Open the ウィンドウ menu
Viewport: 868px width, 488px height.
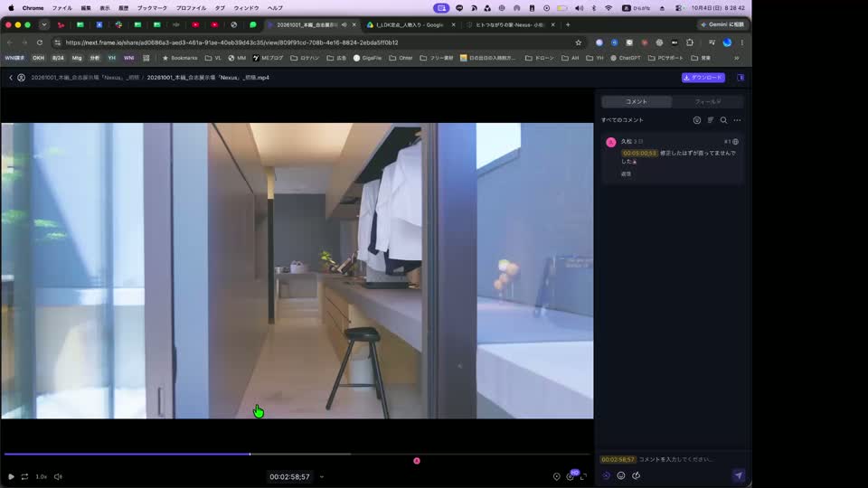[246, 8]
